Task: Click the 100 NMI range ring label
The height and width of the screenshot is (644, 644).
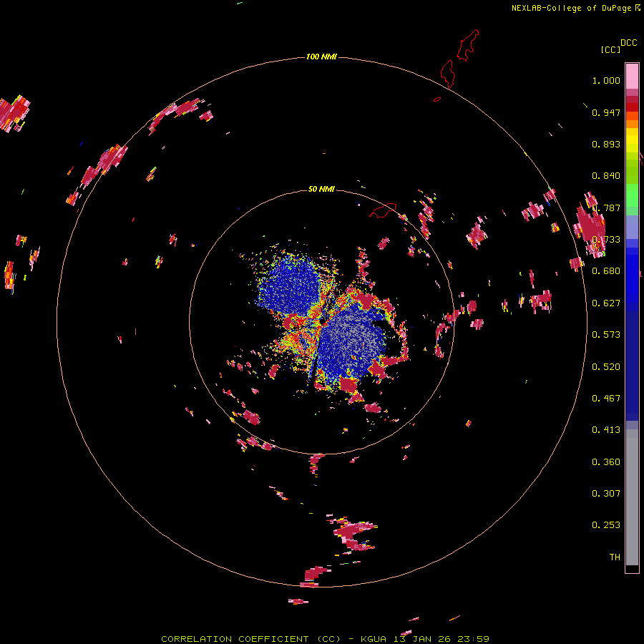Action: tap(321, 57)
